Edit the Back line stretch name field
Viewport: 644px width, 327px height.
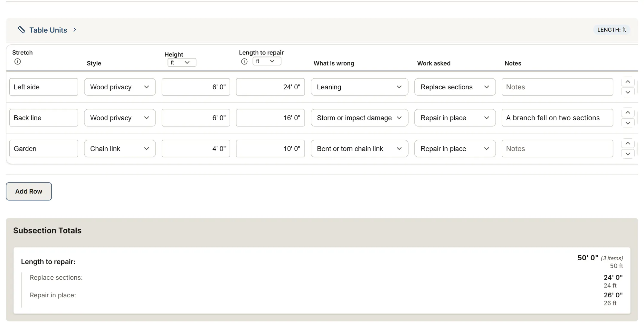click(x=44, y=118)
